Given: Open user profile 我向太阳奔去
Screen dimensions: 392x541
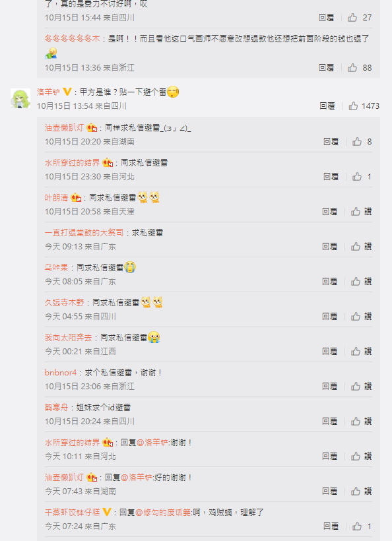Looking at the screenshot, I should [68, 337].
